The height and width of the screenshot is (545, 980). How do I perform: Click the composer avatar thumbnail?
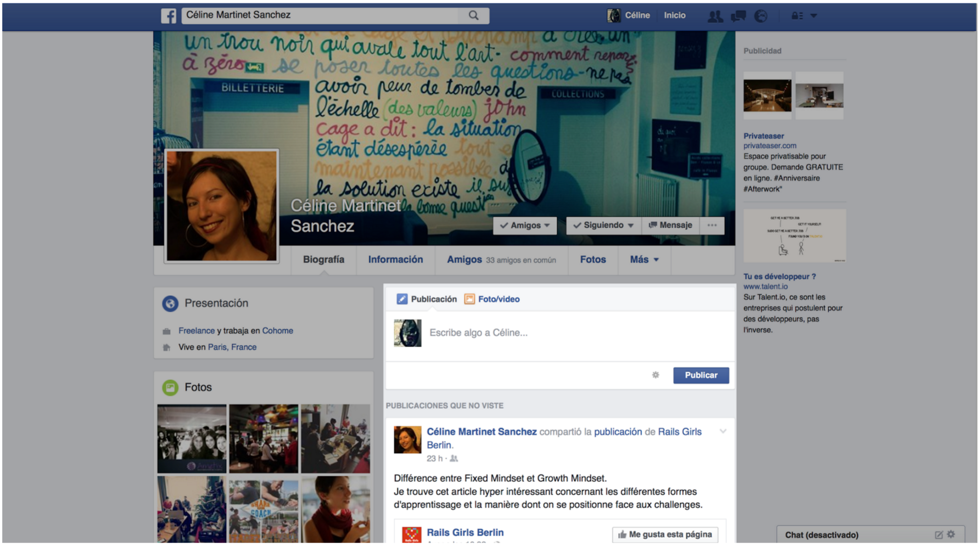[407, 333]
